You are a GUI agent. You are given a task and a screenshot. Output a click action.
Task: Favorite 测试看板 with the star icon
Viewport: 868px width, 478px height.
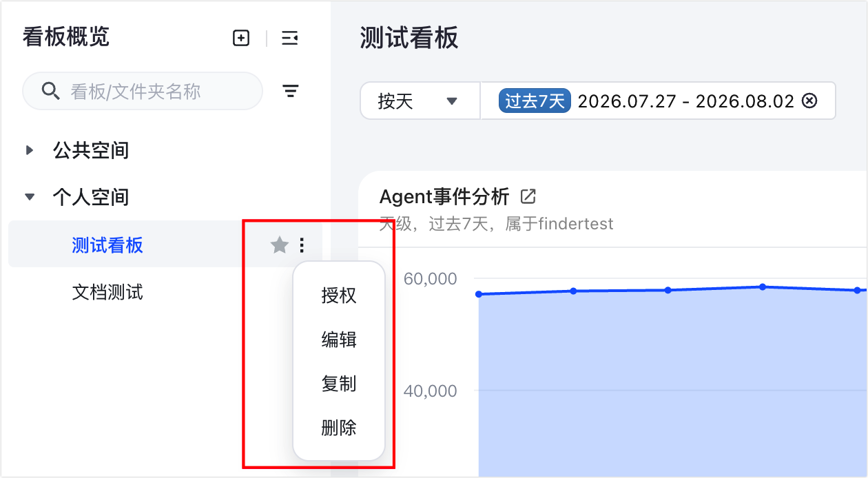[x=279, y=245]
